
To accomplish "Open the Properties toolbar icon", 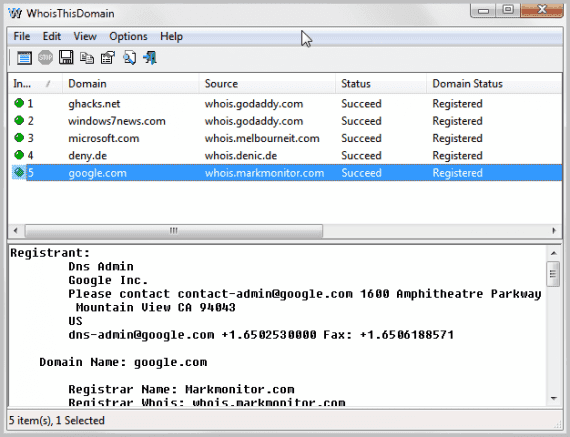I will click(x=108, y=58).
